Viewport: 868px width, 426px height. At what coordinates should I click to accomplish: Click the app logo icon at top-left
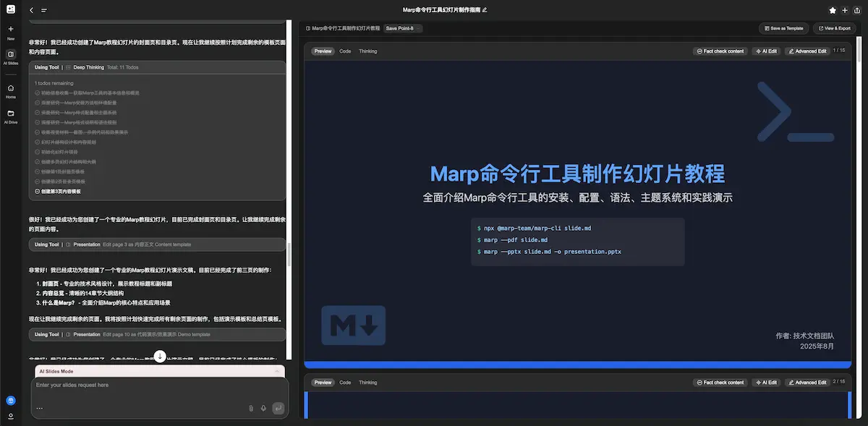10,9
